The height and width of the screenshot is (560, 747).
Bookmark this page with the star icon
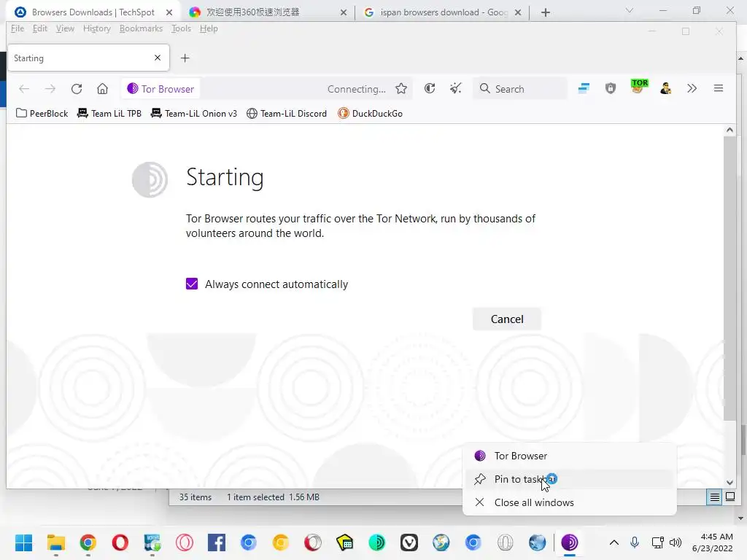pos(401,88)
